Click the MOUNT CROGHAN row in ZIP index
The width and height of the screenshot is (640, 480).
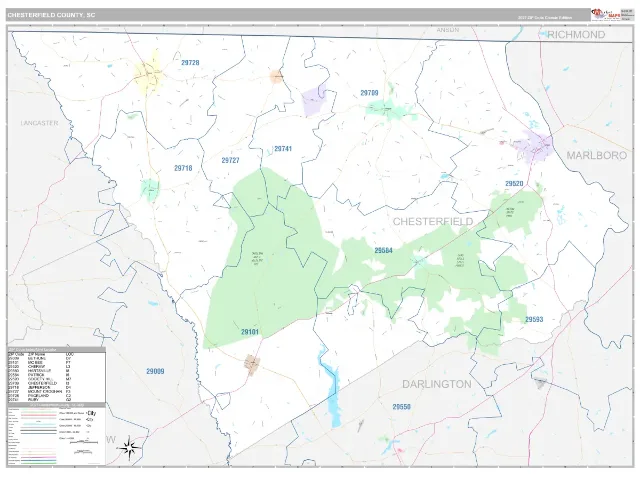(x=39, y=391)
